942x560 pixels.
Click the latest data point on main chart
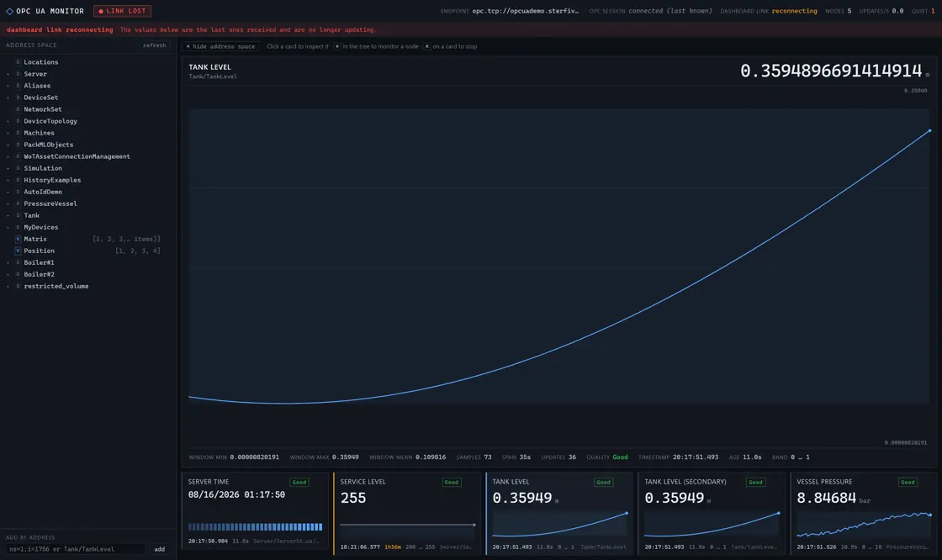pyautogui.click(x=929, y=130)
